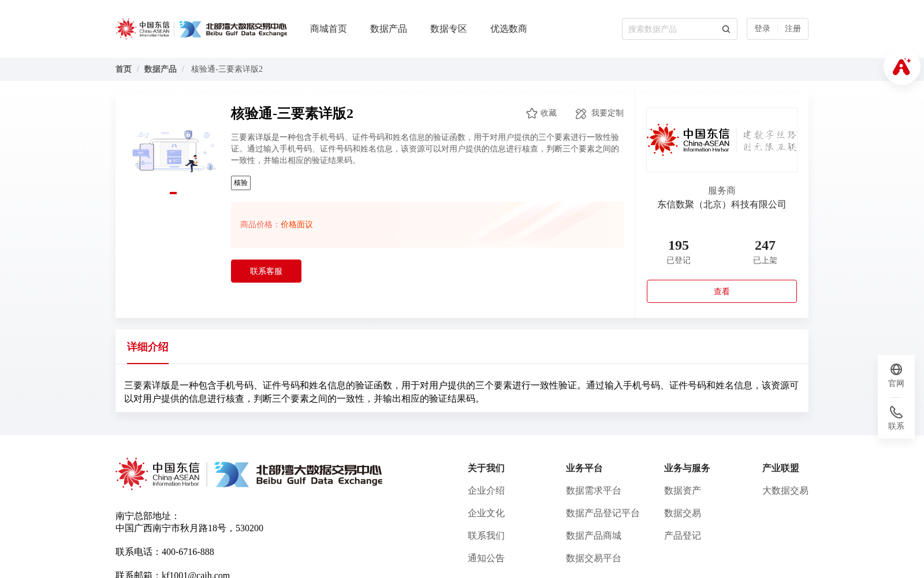Click the email kf1001@caih.com
Image resolution: width=924 pixels, height=578 pixels.
196,575
